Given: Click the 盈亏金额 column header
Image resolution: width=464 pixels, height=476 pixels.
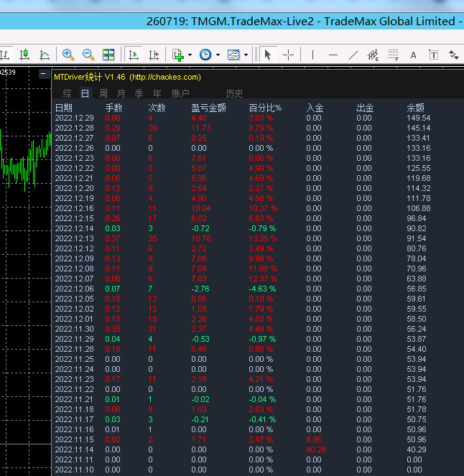Looking at the screenshot, I should pyautogui.click(x=208, y=108).
